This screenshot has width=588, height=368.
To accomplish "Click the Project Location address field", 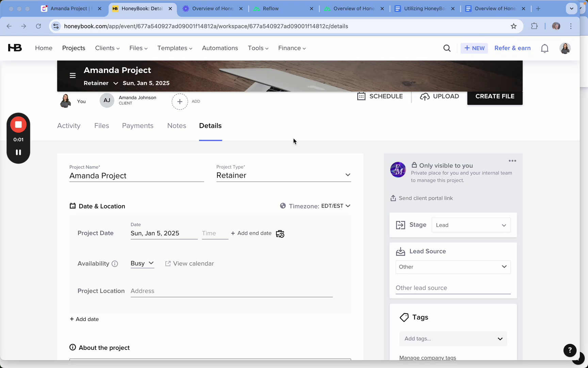I will 231,291.
